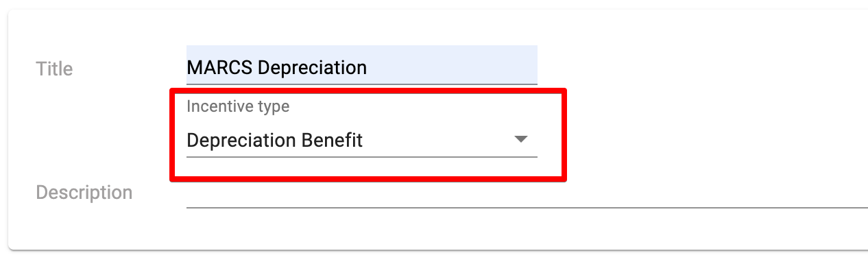Viewport: 868px width, 262px height.
Task: Click the Incentive type caret indicator
Action: pos(521,140)
